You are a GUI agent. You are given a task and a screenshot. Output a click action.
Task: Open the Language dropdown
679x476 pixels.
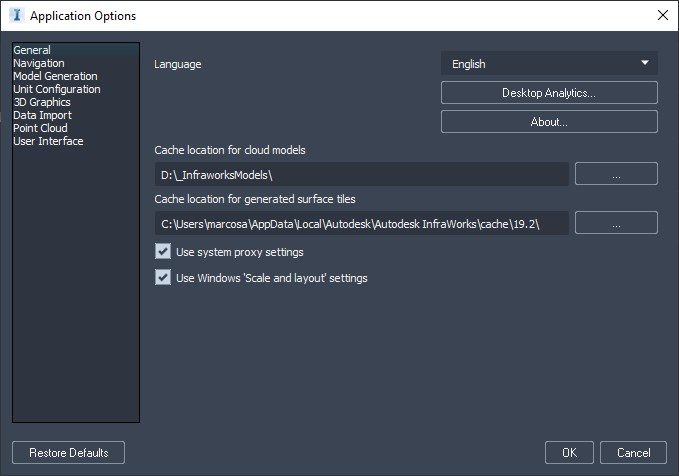[549, 64]
